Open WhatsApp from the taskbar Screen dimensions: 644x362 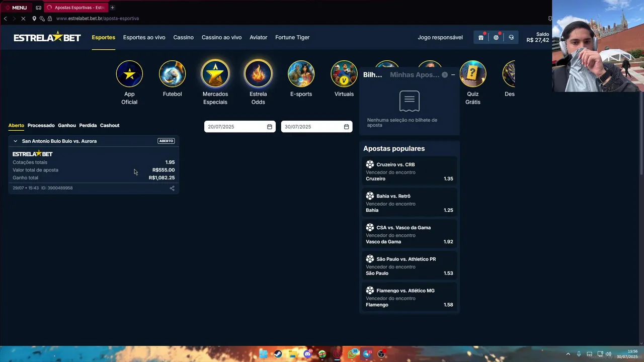352,354
